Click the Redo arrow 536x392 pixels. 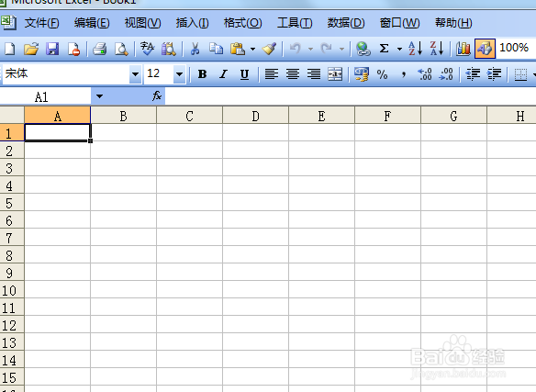(x=327, y=49)
